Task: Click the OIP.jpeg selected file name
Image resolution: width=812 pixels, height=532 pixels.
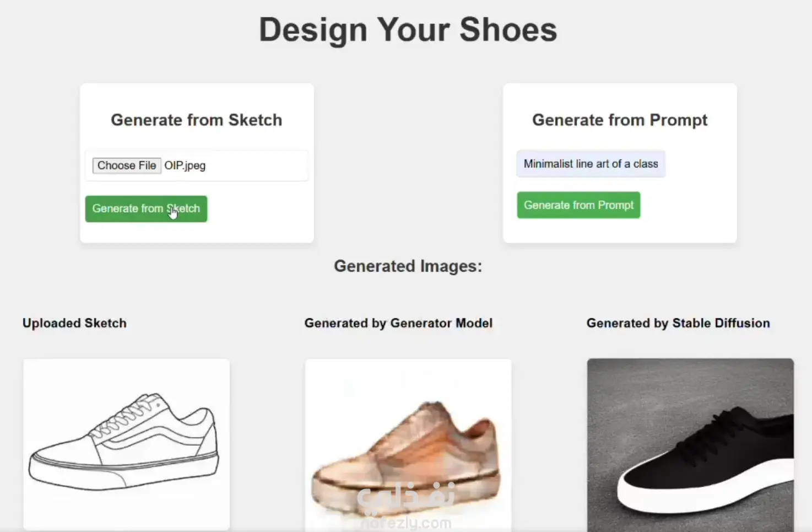Action: [185, 165]
